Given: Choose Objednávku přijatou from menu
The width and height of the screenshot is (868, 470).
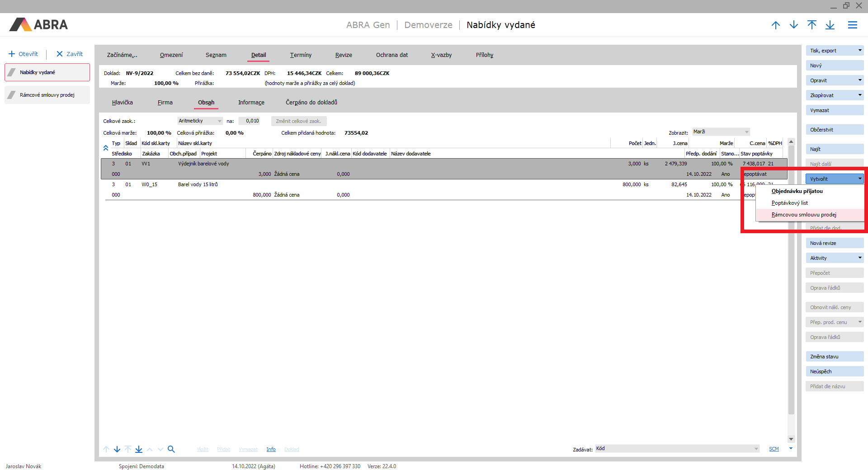Looking at the screenshot, I should click(797, 191).
